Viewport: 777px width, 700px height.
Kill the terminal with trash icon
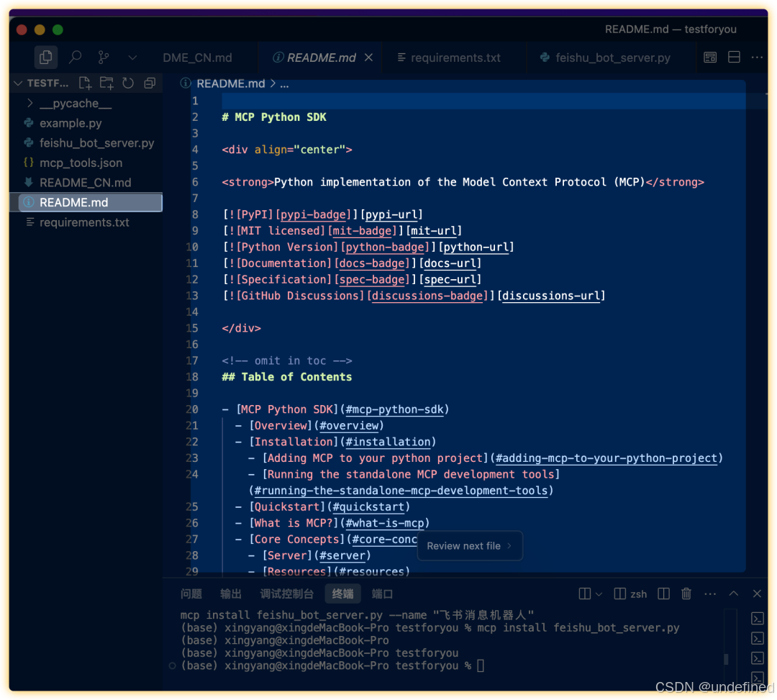pos(686,593)
